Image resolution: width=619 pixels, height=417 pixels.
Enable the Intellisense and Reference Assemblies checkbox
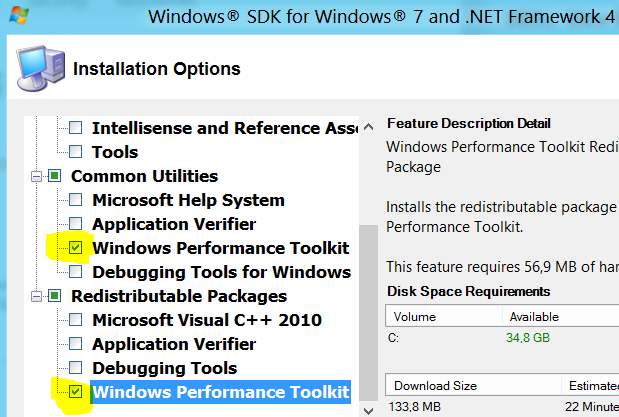point(76,128)
